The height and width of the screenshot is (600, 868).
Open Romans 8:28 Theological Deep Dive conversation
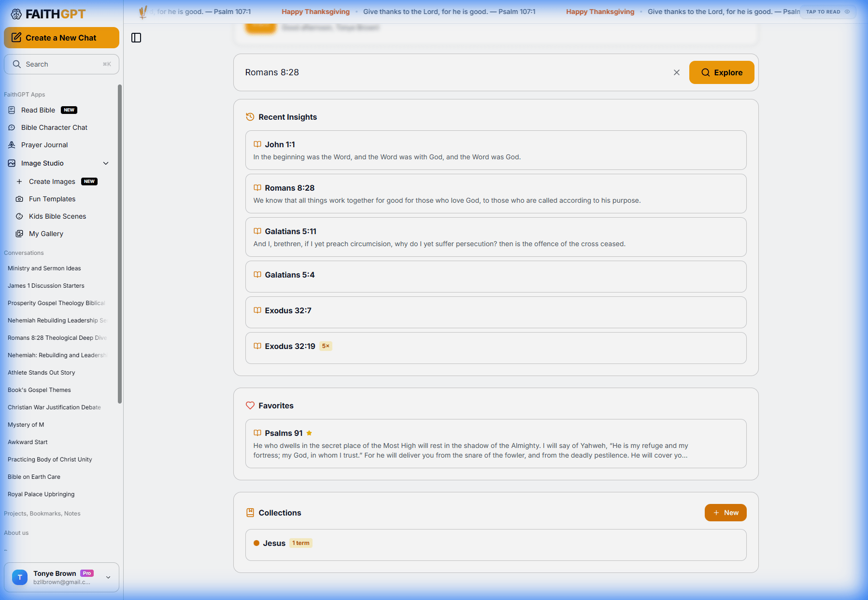57,338
